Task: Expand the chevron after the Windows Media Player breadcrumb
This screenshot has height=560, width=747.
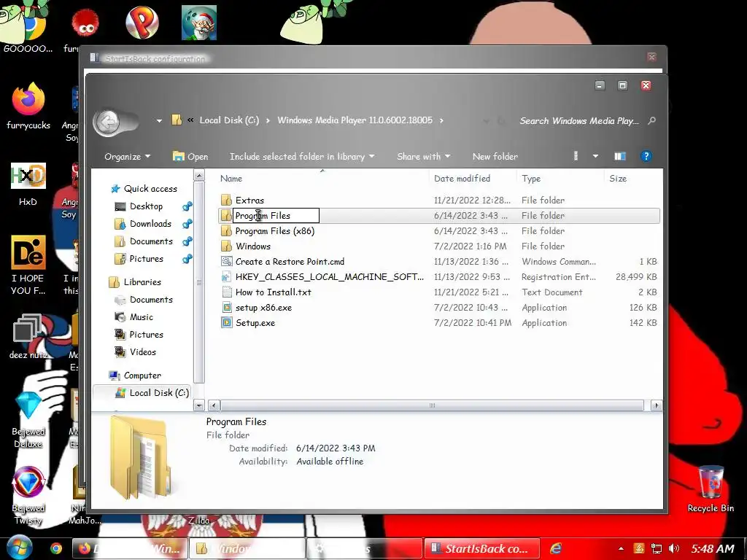Action: tap(441, 120)
